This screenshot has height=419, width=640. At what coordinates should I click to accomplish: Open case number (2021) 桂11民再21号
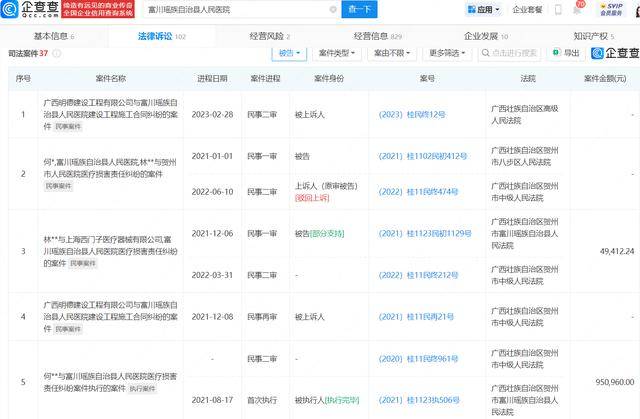(x=416, y=317)
